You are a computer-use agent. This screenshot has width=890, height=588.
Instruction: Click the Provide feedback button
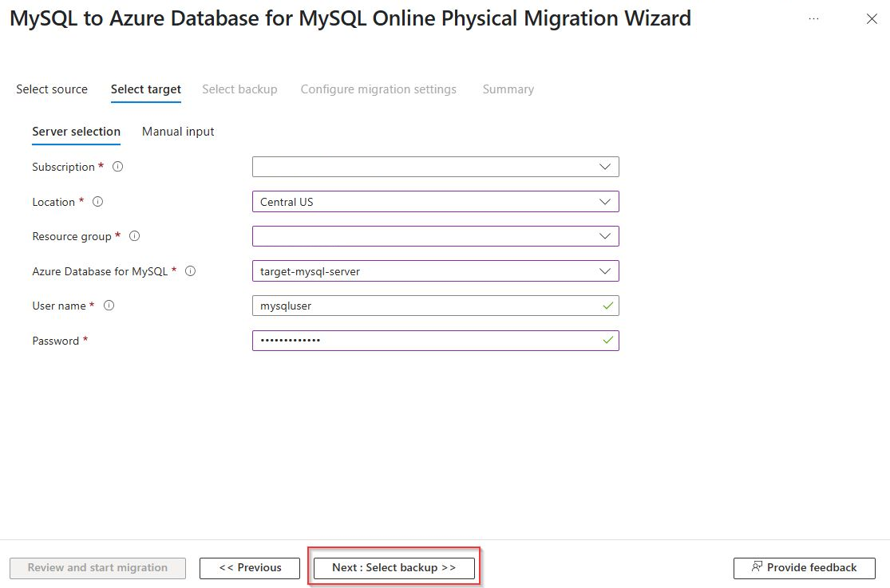(805, 567)
